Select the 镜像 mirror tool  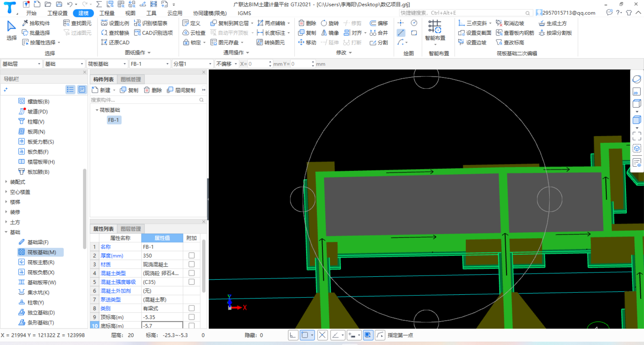tap(330, 33)
